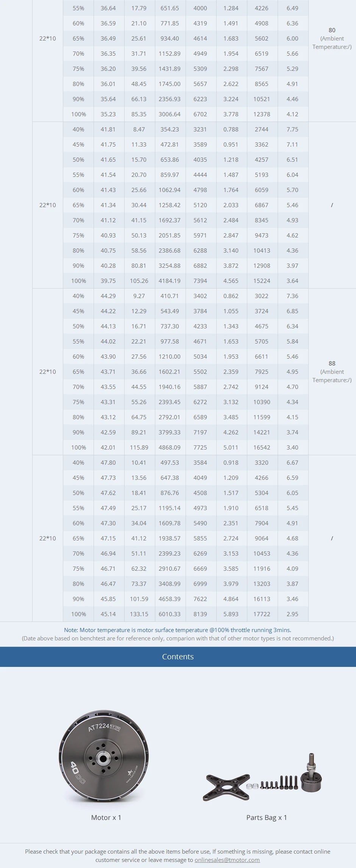Click the "Parts Bag x 1" caption
356x868 pixels.
click(x=267, y=817)
